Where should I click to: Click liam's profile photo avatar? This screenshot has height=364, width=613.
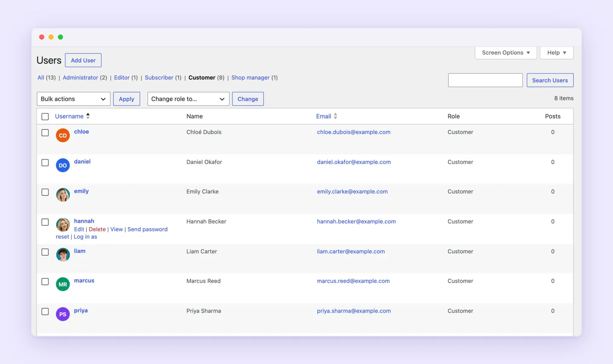pos(63,255)
